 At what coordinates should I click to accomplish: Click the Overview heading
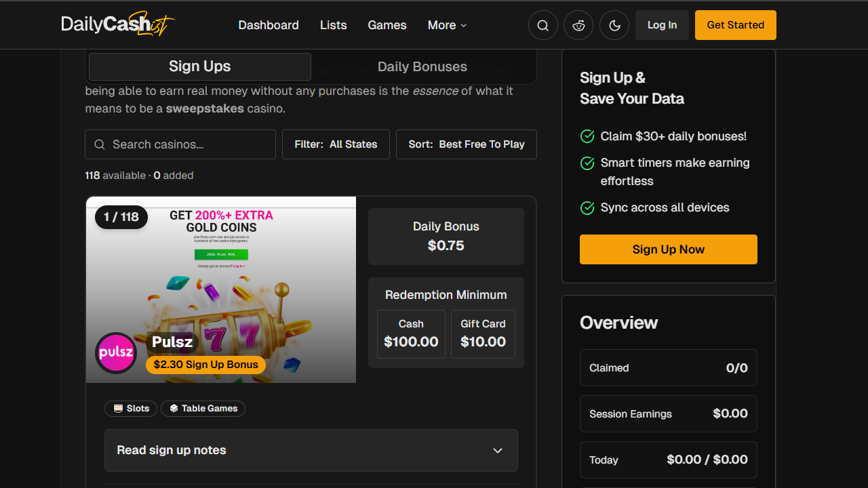pos(618,323)
